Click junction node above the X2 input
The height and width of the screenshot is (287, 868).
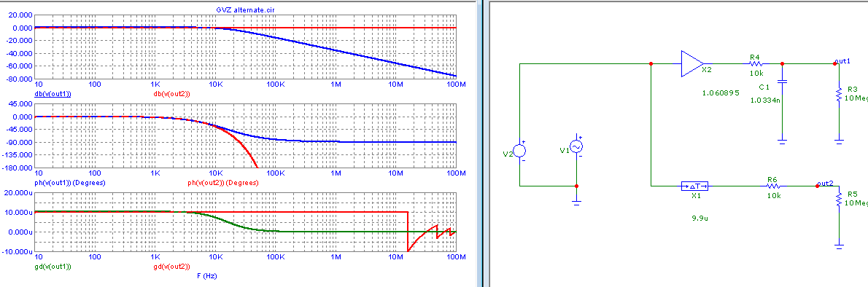pos(651,63)
